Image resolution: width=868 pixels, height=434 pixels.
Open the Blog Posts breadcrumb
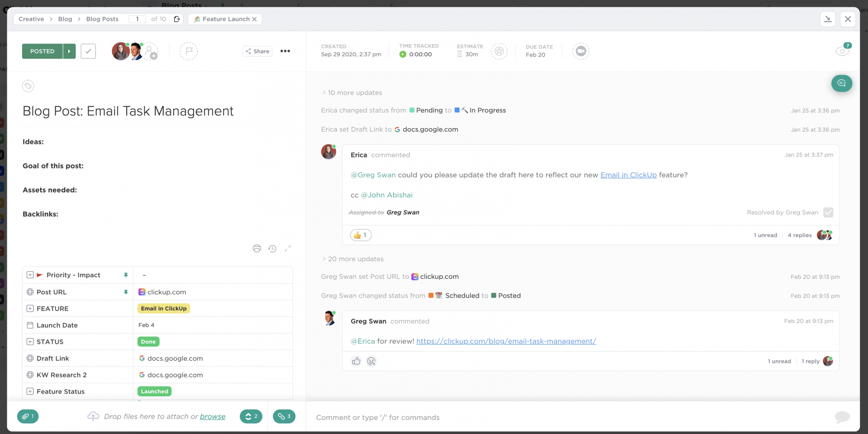tap(102, 19)
